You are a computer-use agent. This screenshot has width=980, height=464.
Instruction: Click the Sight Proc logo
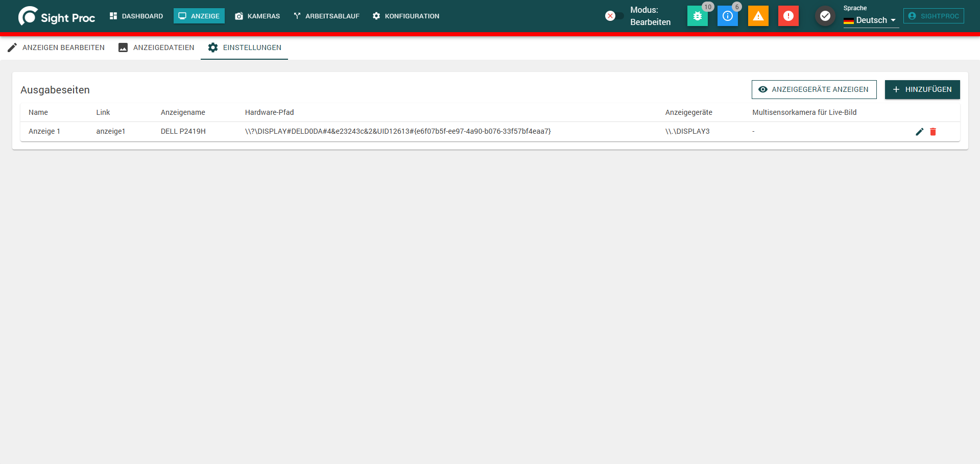pyautogui.click(x=56, y=16)
